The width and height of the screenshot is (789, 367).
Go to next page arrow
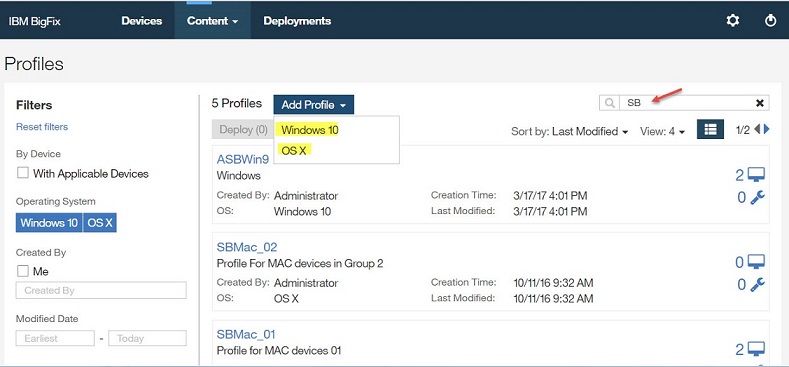coord(766,129)
